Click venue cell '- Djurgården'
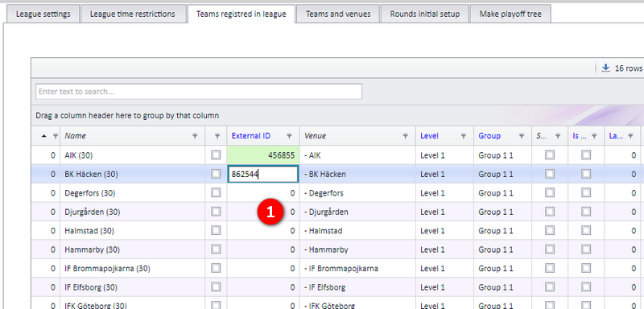This screenshot has height=309, width=644. coord(357,212)
